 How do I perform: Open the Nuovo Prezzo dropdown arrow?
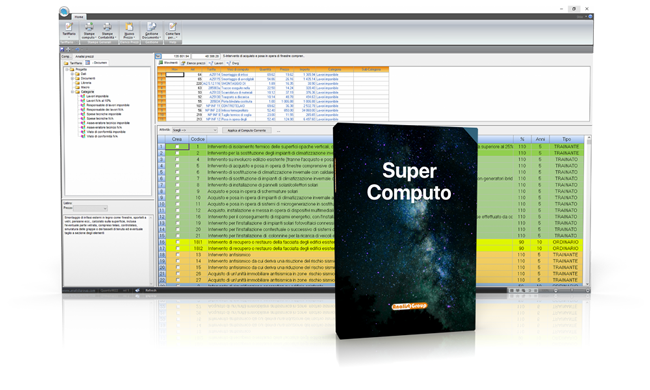134,37
